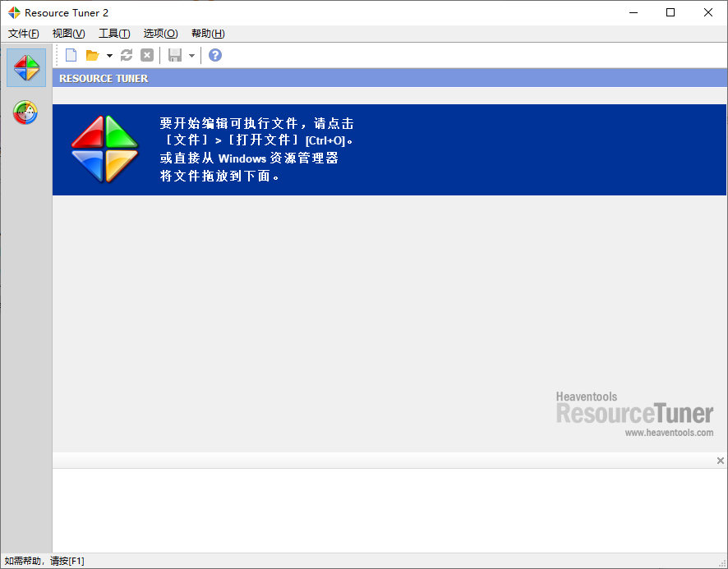This screenshot has height=569, width=728.
Task: Click the Heaventools ResourceTuner watermark logo
Action: tap(635, 413)
